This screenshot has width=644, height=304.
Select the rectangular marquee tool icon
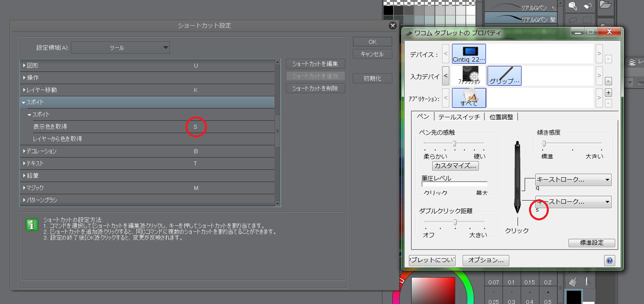tap(588, 19)
